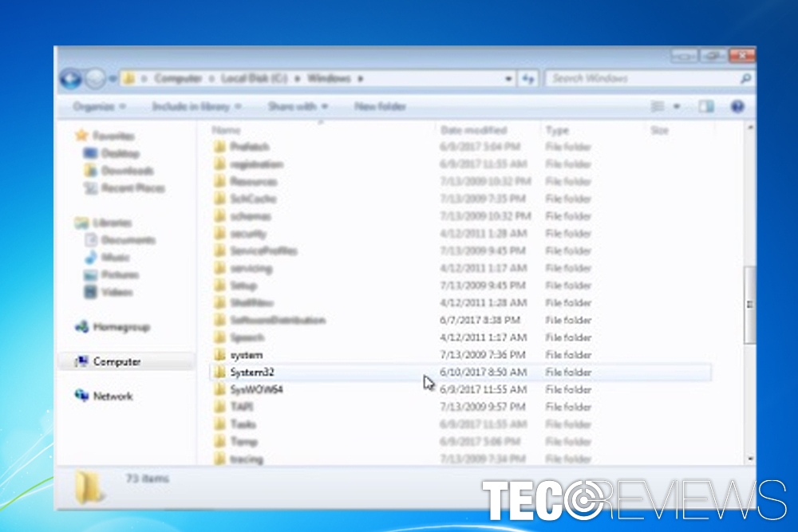This screenshot has height=532, width=798.
Task: Select the servicing folder
Action: (251, 268)
